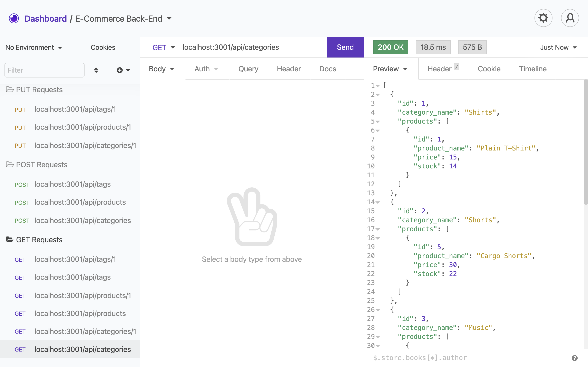588x367 pixels.
Task: Open JSONPath filter help icon
Action: click(574, 358)
